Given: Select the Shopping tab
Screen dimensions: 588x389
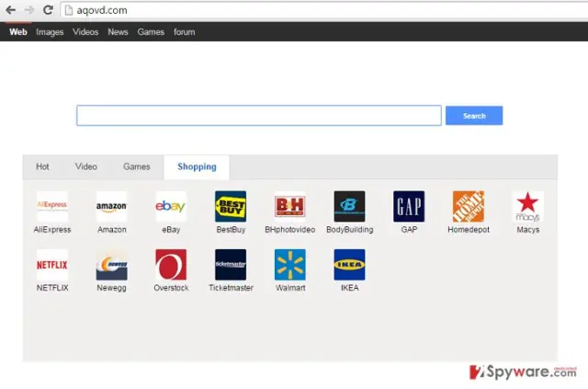Looking at the screenshot, I should pyautogui.click(x=197, y=166).
